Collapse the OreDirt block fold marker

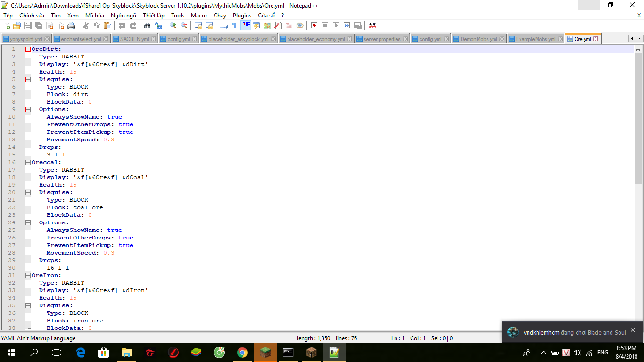(28, 49)
